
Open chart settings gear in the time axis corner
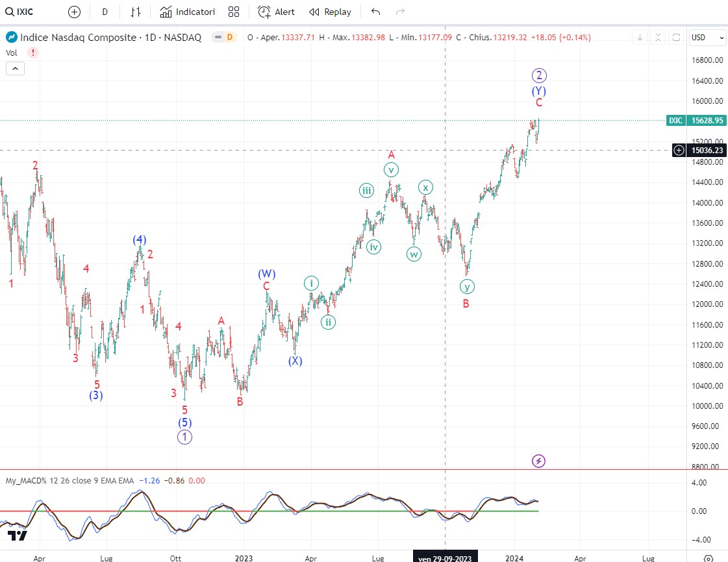click(708, 557)
